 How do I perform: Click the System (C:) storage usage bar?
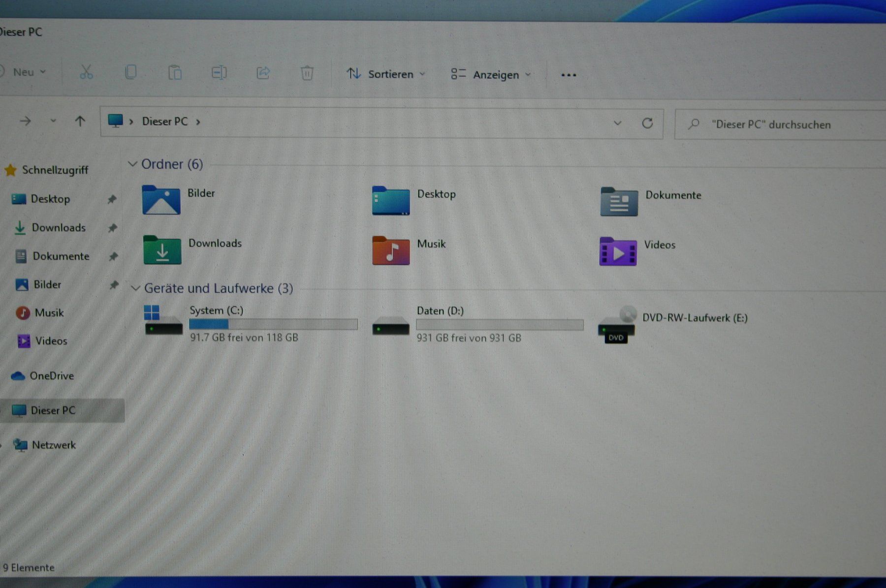pos(273,324)
